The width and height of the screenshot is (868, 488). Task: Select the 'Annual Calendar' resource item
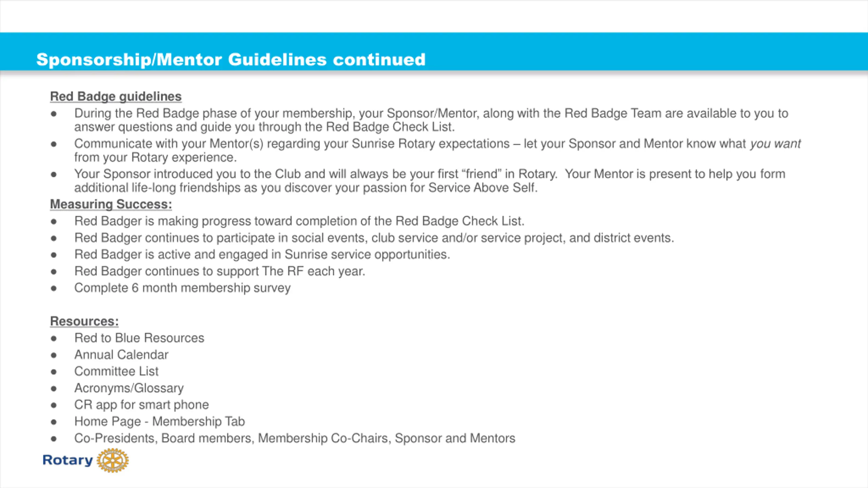point(121,355)
